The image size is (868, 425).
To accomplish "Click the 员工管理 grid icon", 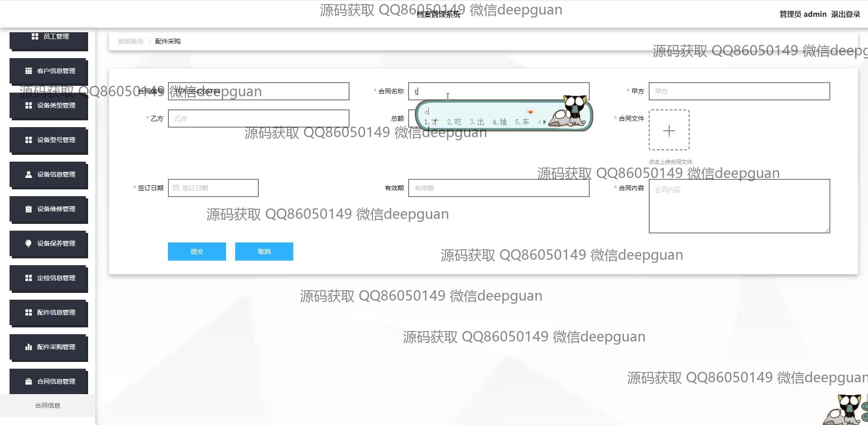I will [35, 36].
